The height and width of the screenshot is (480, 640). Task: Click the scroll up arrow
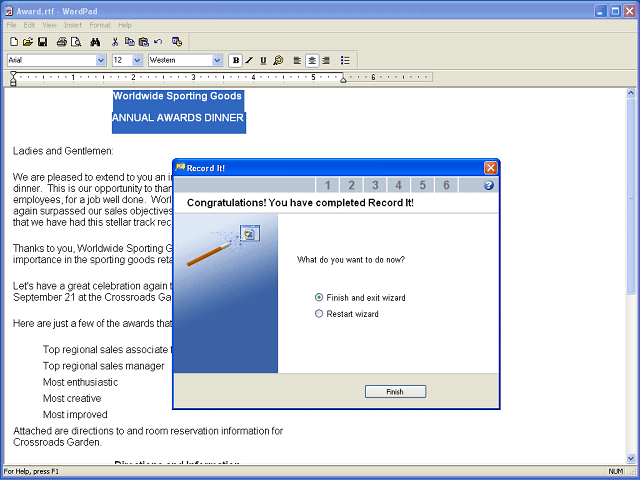tap(631, 93)
